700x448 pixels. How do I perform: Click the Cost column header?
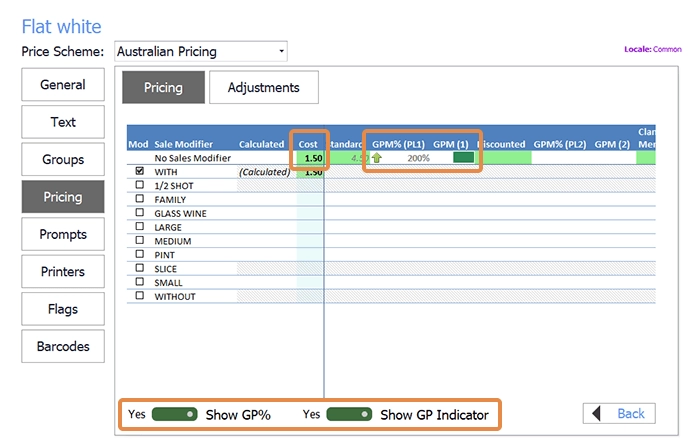(x=308, y=144)
